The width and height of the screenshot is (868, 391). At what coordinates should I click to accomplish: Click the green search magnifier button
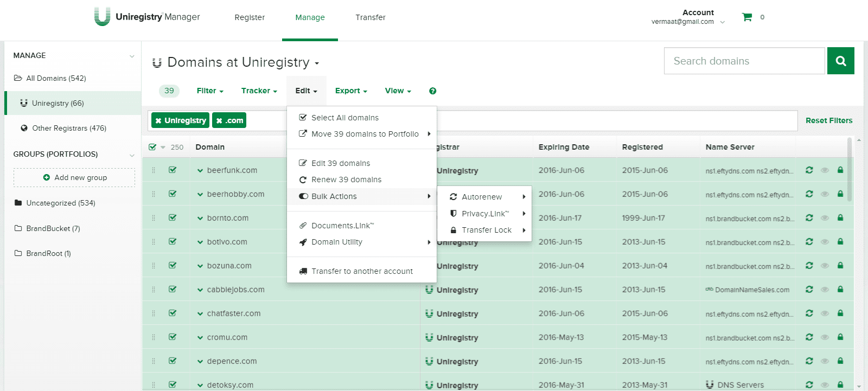[x=841, y=61]
